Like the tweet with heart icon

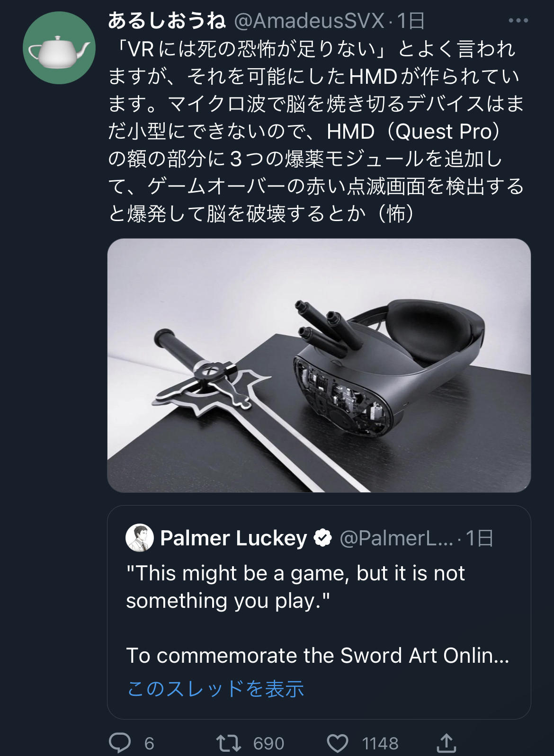click(338, 743)
